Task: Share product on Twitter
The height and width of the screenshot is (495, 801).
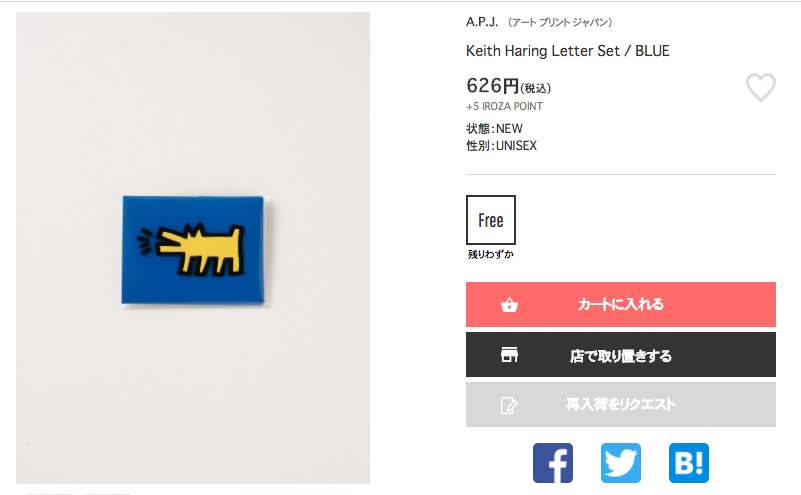Action: tap(621, 463)
